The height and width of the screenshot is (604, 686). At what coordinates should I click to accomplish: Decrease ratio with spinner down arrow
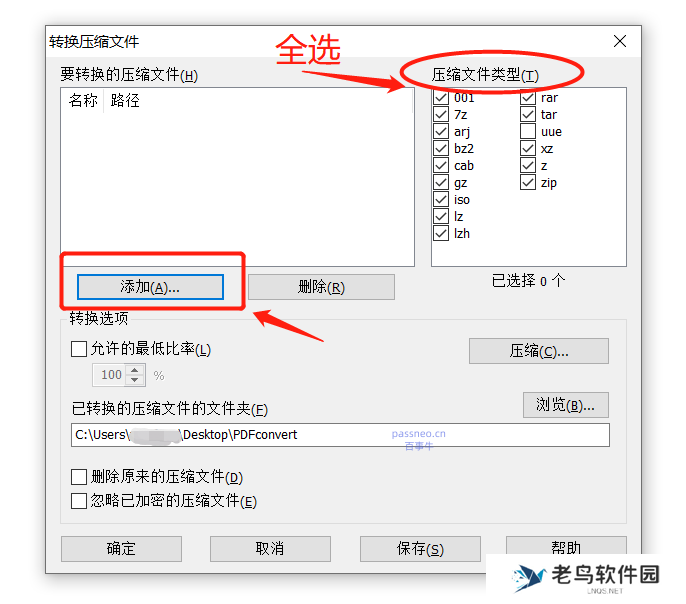135,380
